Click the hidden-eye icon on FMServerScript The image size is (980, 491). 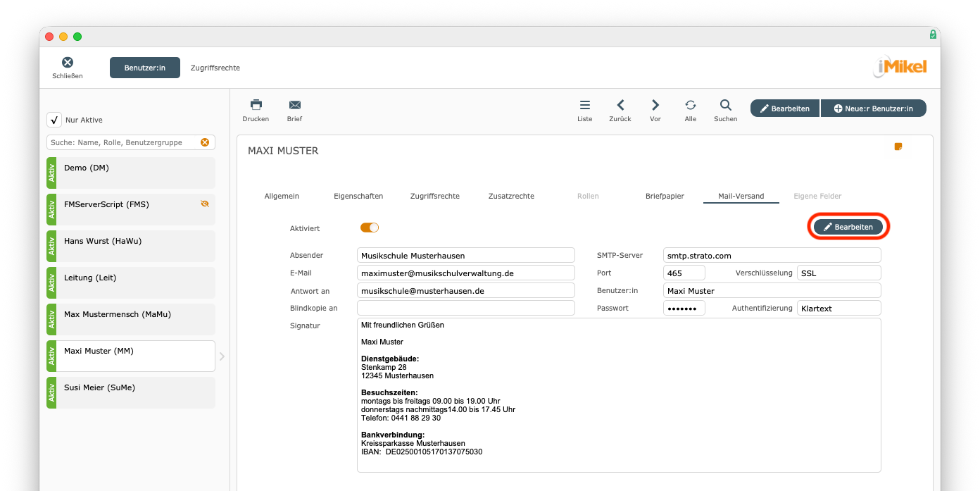[x=205, y=204]
